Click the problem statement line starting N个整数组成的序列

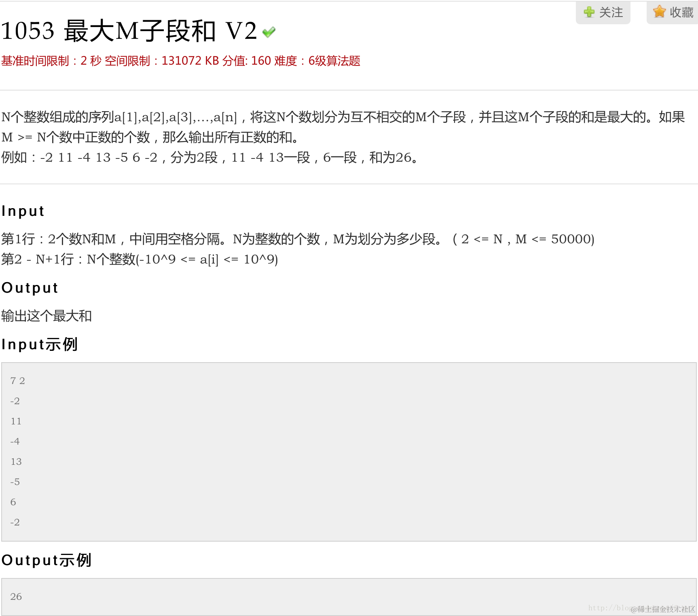343,117
